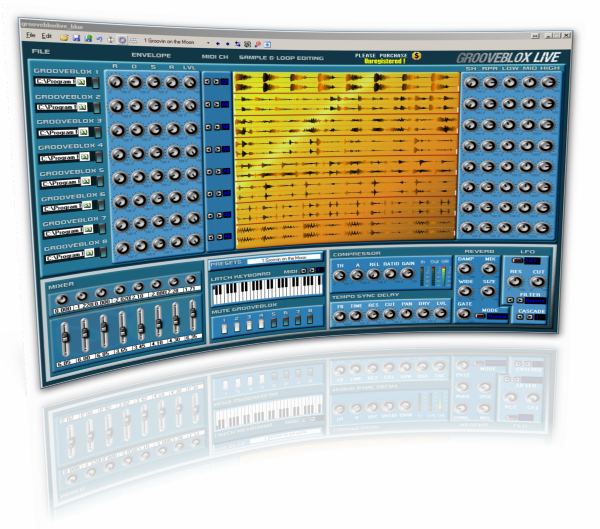The width and height of the screenshot is (600, 529).
Task: Open the File menu in menu bar
Action: [x=31, y=35]
